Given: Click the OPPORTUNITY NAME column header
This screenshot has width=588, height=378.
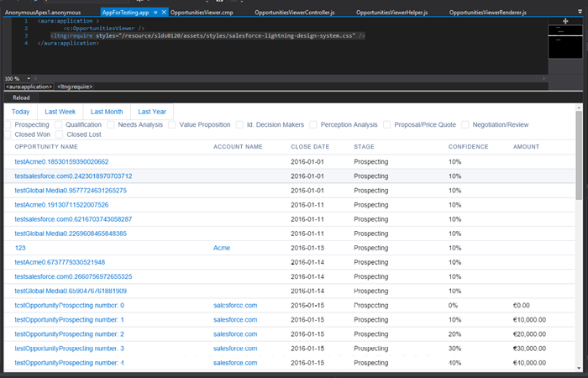Looking at the screenshot, I should pos(46,147).
